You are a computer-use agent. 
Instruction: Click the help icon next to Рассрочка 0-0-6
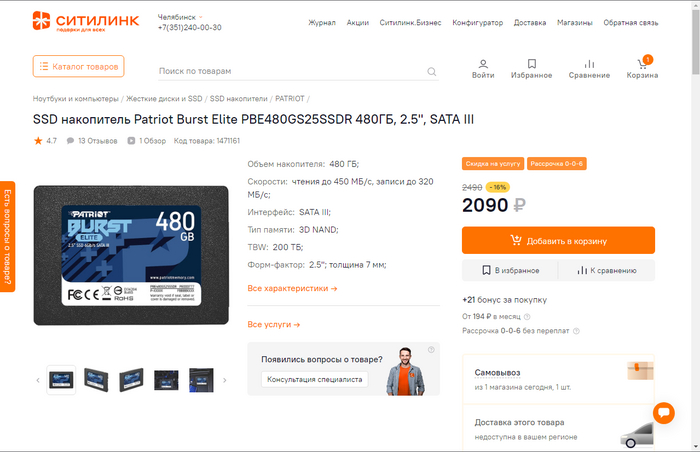[576, 331]
